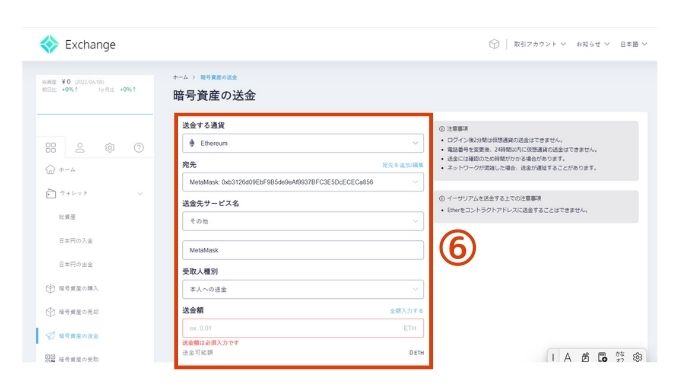680x390 pixels.
Task: Click the IME pad handwriting icon
Action: tap(585, 357)
